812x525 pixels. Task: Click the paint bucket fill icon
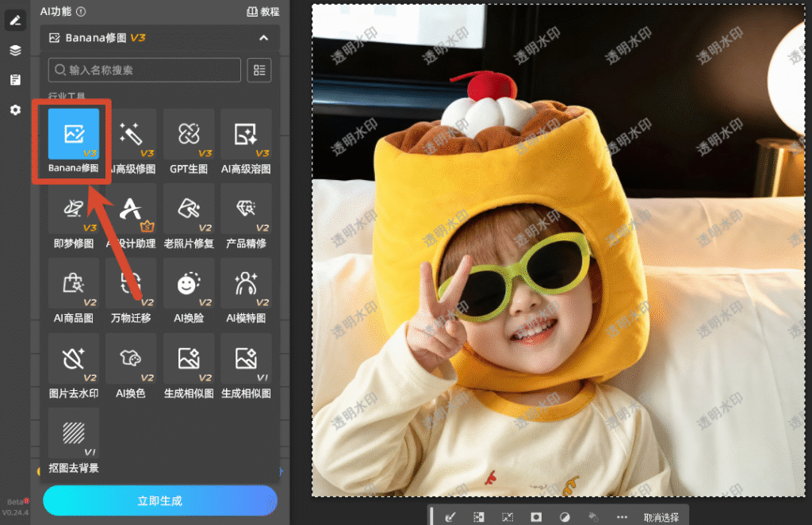593,516
